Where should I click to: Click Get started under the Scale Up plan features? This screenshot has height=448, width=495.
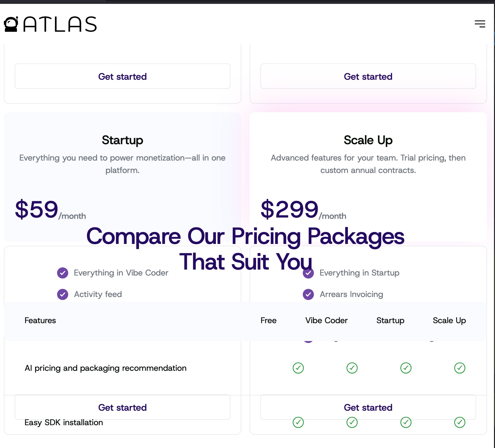click(368, 407)
